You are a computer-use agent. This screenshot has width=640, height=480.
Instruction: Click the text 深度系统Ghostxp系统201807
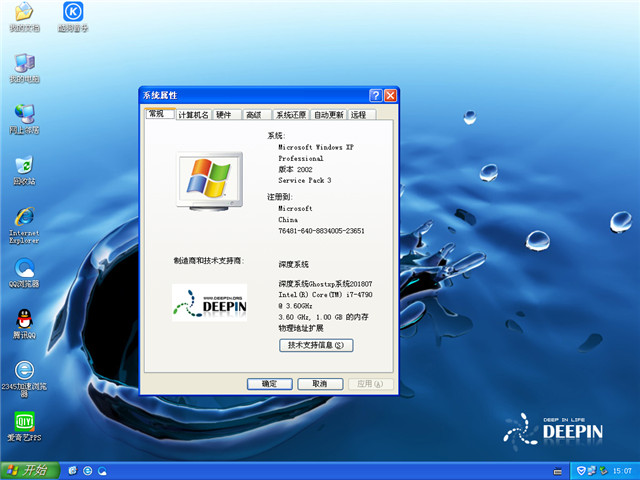[325, 284]
